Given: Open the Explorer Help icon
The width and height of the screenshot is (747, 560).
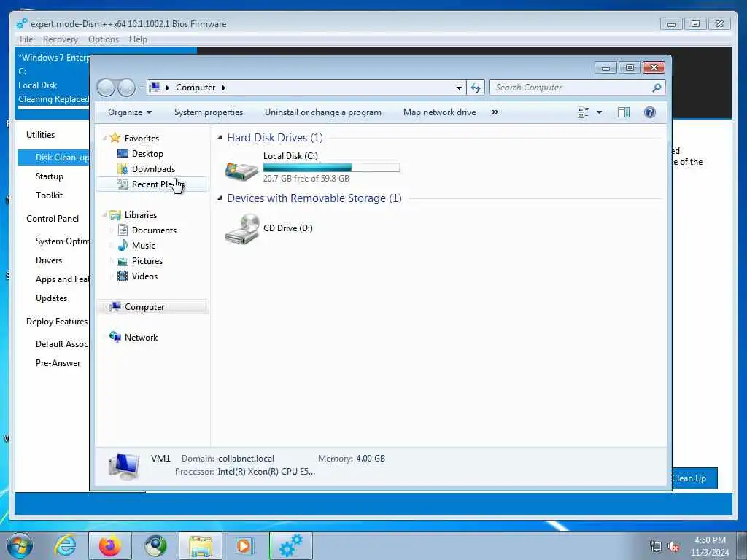Looking at the screenshot, I should click(x=650, y=112).
